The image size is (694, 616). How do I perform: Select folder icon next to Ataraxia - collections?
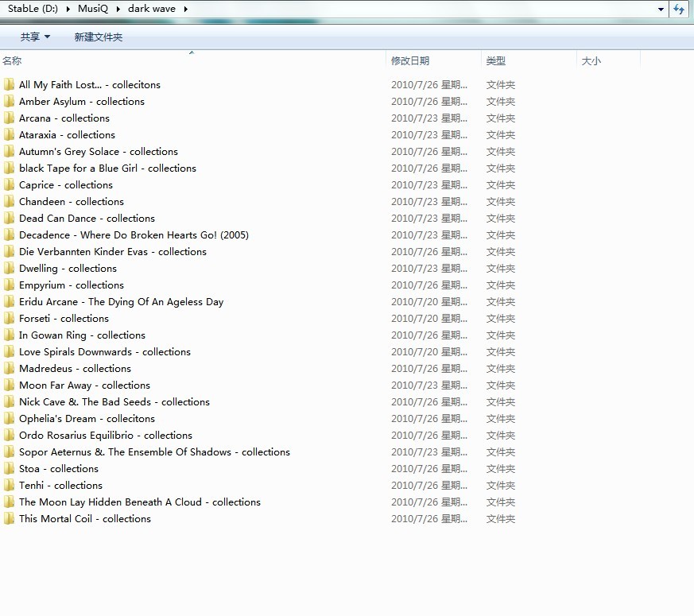click(x=9, y=134)
